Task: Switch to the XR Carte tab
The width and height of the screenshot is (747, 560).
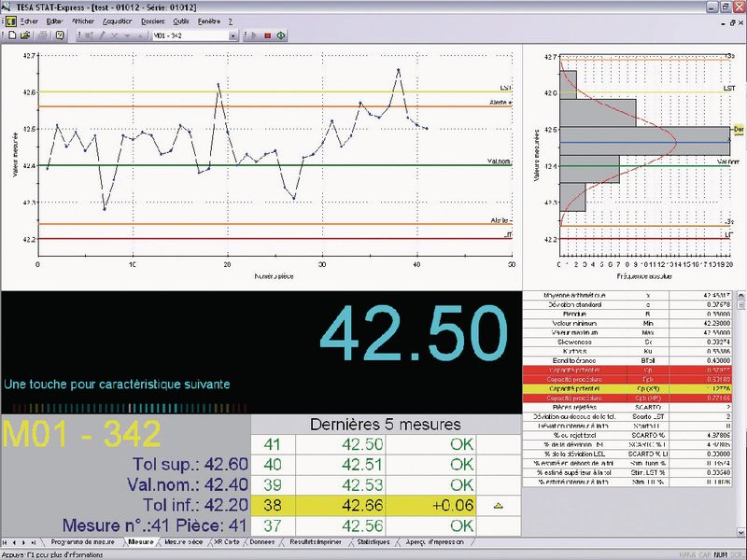Action: (227, 541)
